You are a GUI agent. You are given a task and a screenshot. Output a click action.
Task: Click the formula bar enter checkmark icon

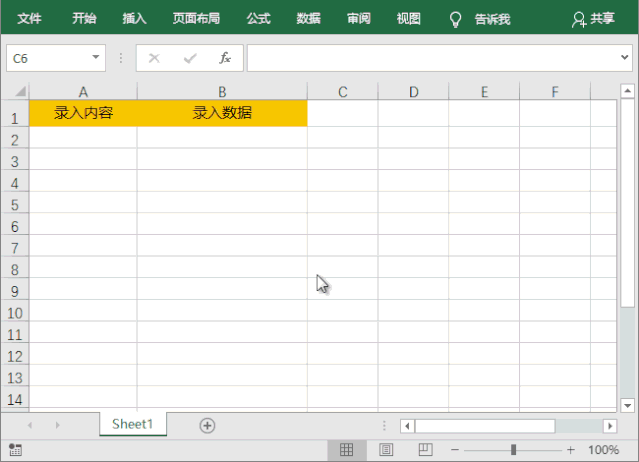(x=190, y=59)
